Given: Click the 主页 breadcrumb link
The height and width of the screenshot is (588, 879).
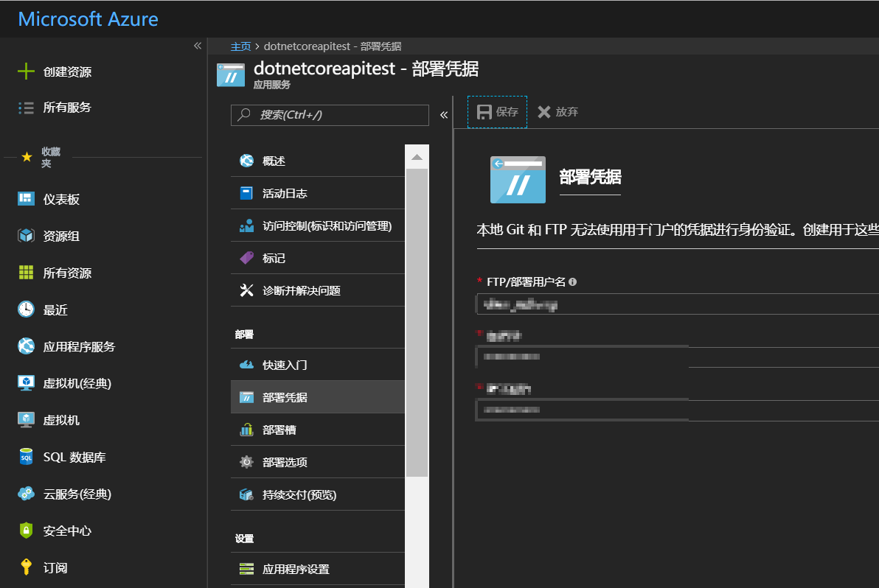Looking at the screenshot, I should click(x=240, y=46).
